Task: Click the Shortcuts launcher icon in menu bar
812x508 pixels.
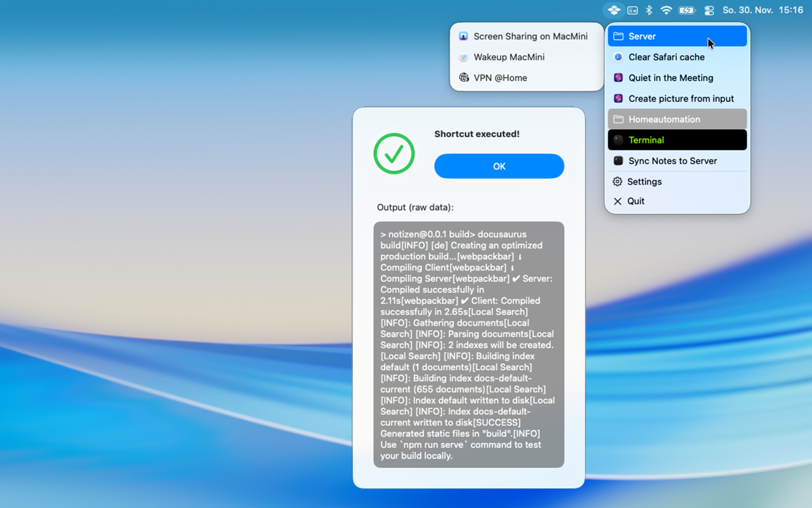Action: click(613, 10)
